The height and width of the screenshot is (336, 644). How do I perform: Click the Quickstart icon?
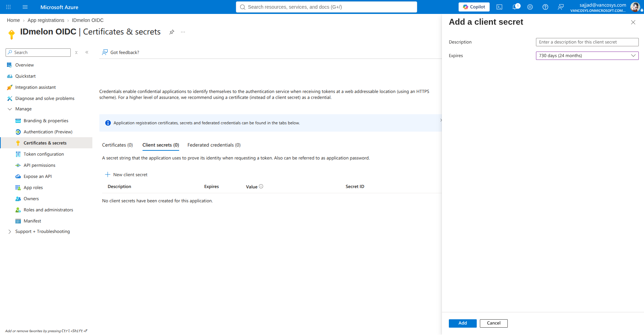[9, 76]
